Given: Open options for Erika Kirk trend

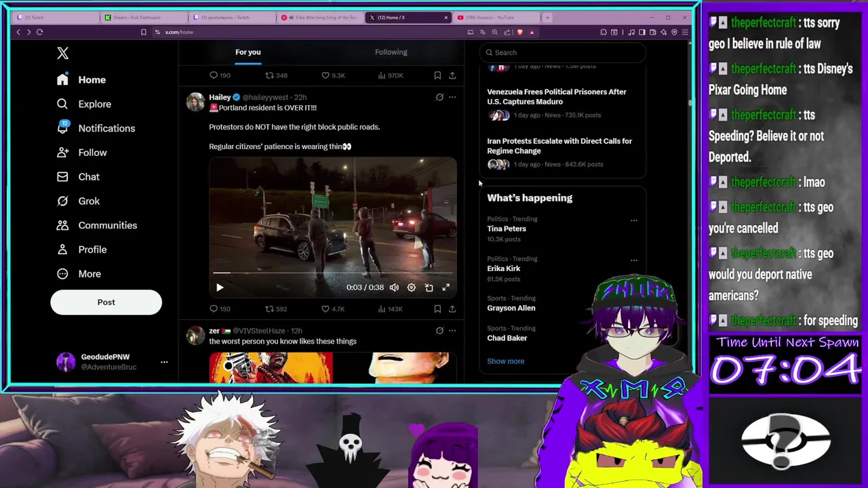Looking at the screenshot, I should pos(634,260).
